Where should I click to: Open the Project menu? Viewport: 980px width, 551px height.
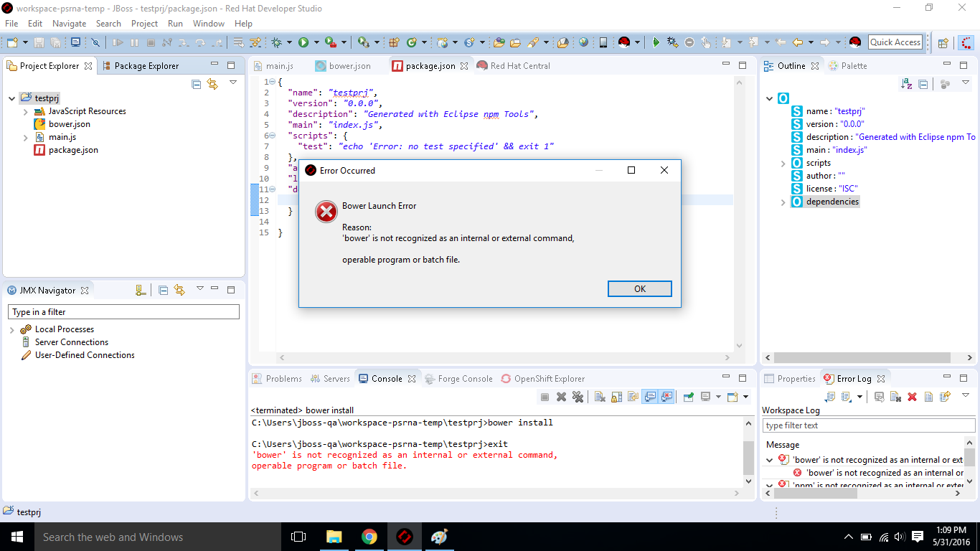pos(144,24)
